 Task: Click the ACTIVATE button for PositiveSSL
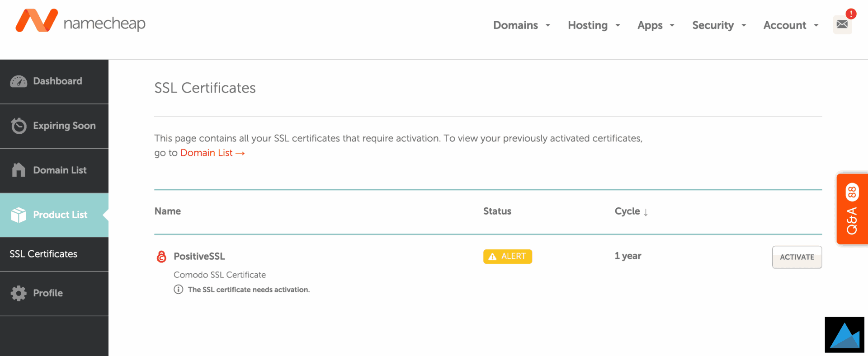[797, 257]
